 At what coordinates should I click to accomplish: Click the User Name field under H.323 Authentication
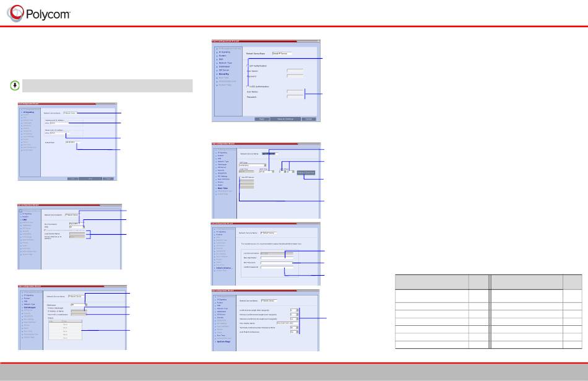coord(295,91)
